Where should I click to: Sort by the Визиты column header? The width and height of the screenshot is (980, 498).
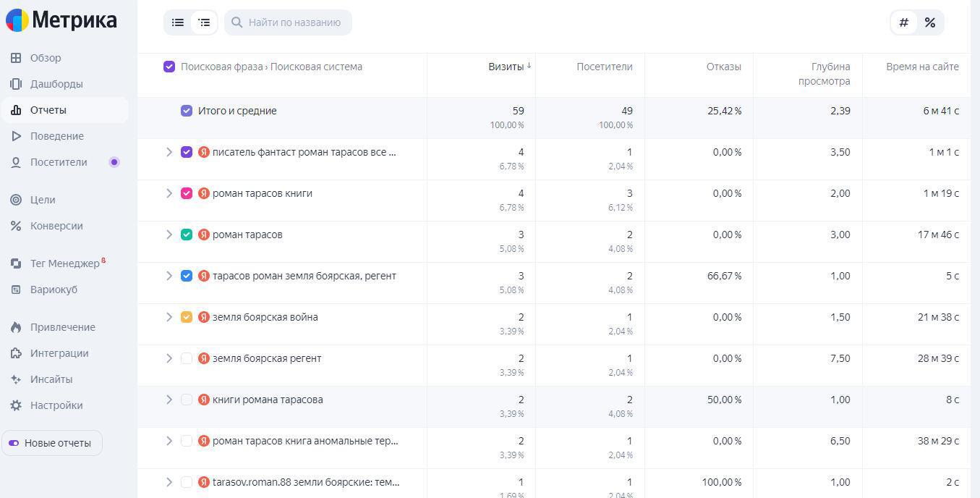pyautogui.click(x=506, y=67)
